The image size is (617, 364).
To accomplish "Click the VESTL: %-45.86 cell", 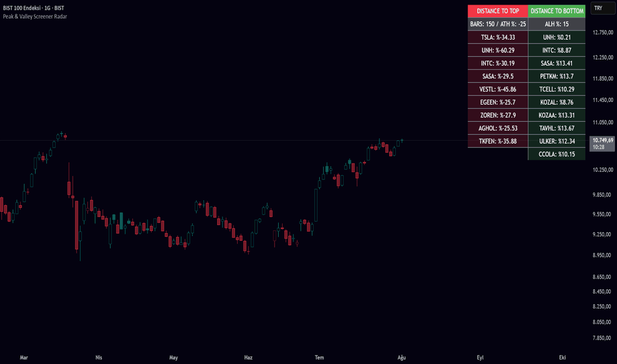I will coord(498,89).
